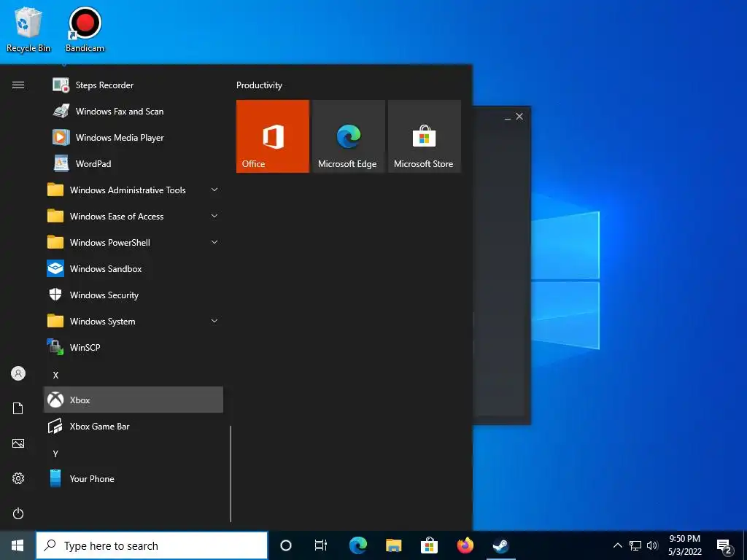Launch Xbox Game Bar
The height and width of the screenshot is (560, 747).
coord(133,426)
